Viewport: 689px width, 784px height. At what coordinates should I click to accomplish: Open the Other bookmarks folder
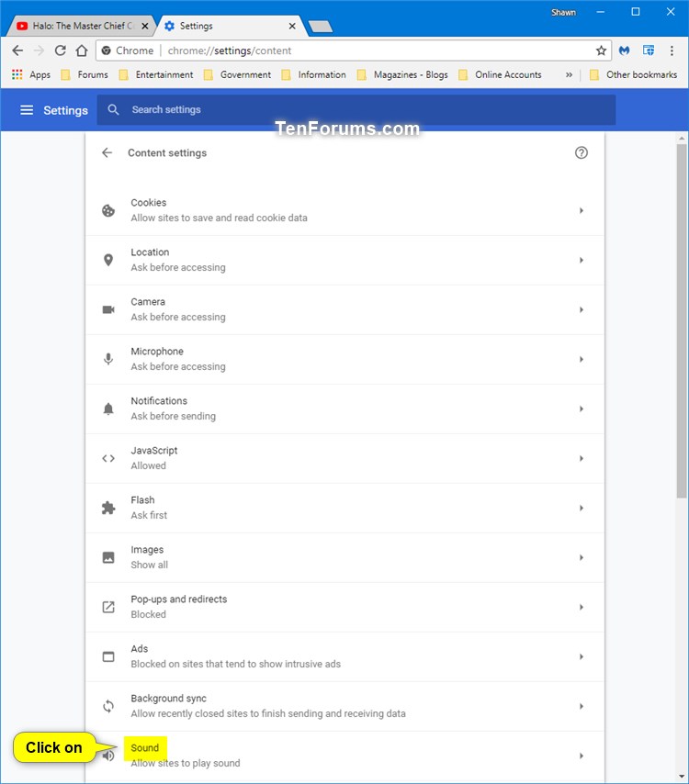click(x=634, y=74)
